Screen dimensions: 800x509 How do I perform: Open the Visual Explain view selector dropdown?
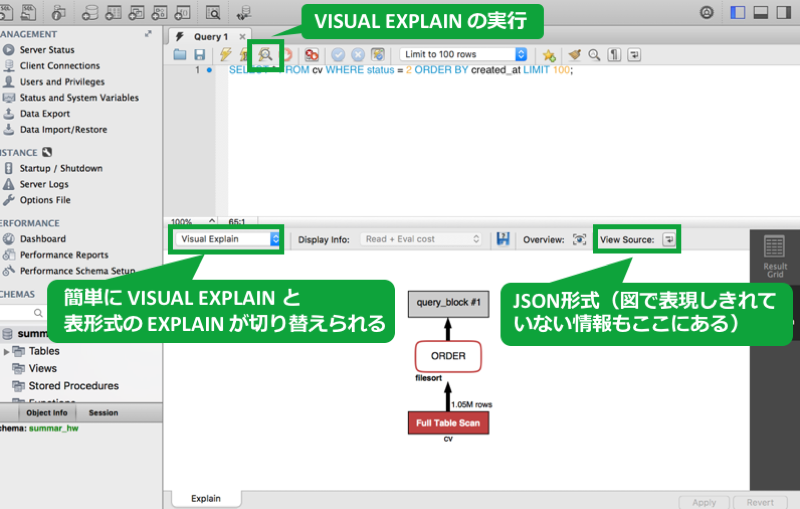coord(227,240)
